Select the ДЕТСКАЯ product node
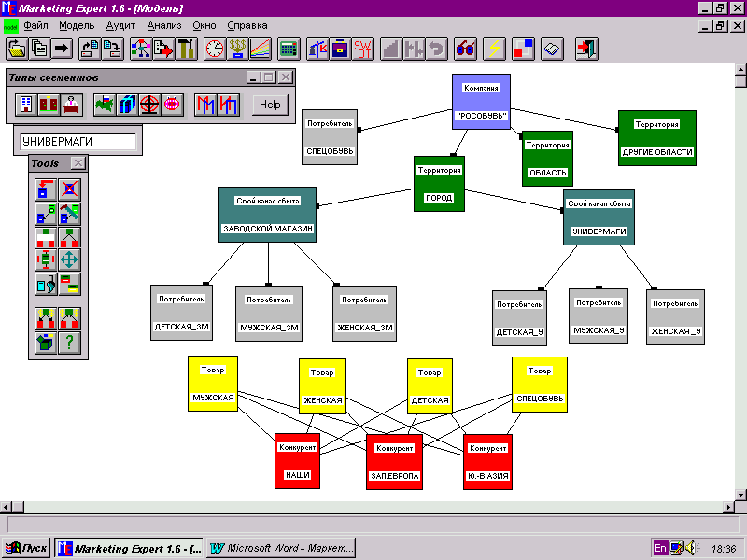 [x=430, y=386]
